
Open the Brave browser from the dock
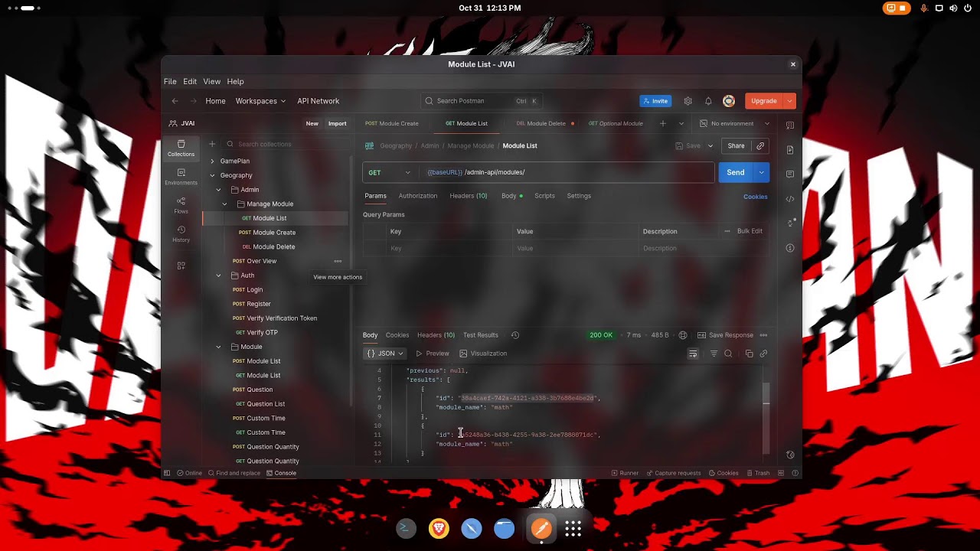pyautogui.click(x=439, y=528)
